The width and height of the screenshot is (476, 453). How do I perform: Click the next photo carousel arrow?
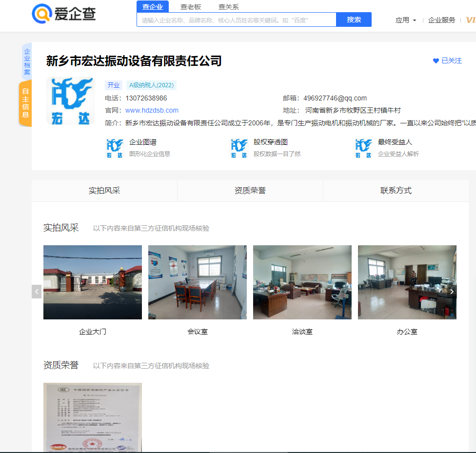tap(452, 291)
